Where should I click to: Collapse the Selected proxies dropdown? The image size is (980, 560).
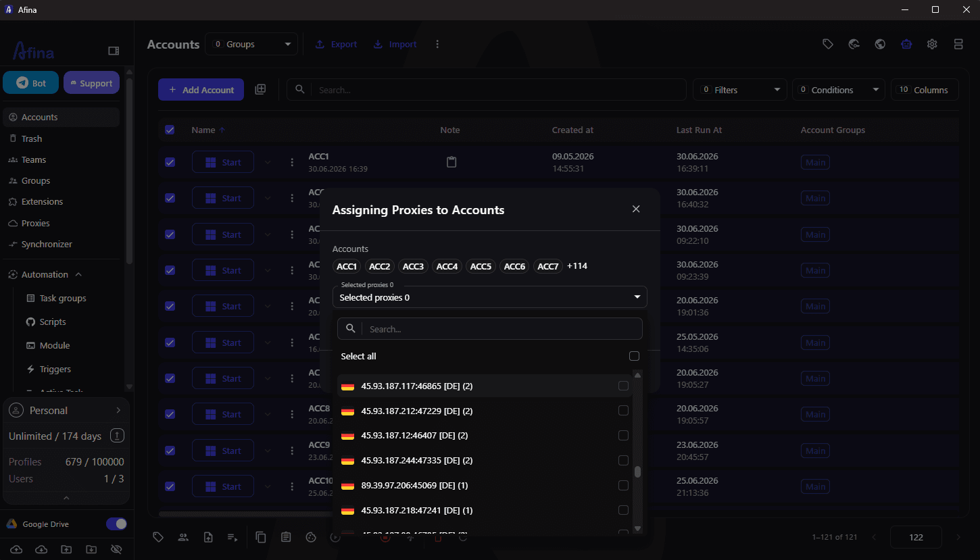click(637, 297)
